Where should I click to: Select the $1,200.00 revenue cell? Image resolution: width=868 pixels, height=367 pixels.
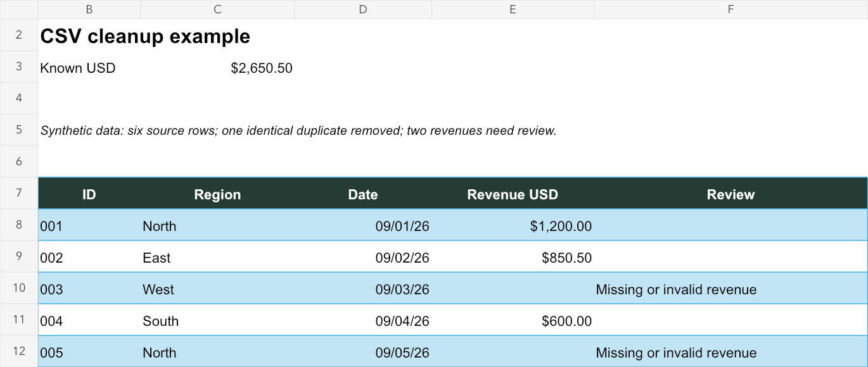513,225
